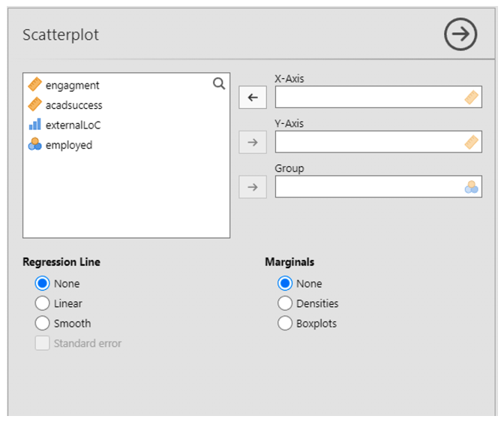
Task: Click the nominal circles icon beside employed
Action: tap(34, 145)
